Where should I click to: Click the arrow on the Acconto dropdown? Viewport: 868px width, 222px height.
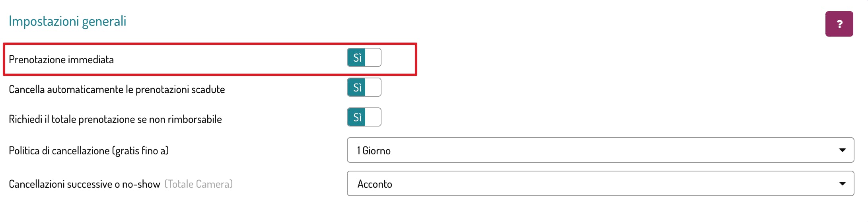click(x=842, y=183)
